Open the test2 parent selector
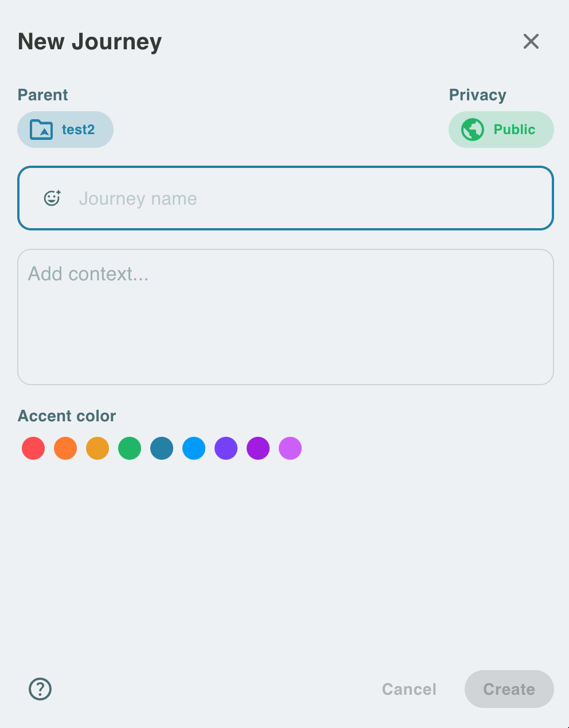 [x=65, y=130]
